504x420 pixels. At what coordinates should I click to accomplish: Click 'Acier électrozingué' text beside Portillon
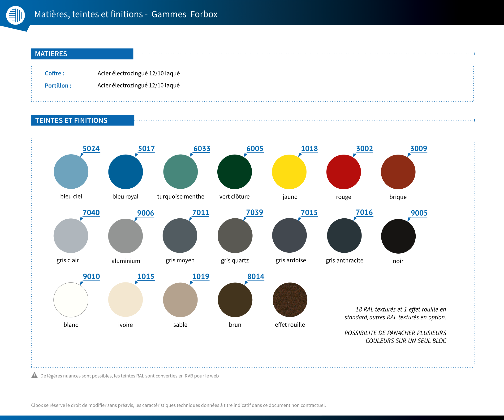138,85
